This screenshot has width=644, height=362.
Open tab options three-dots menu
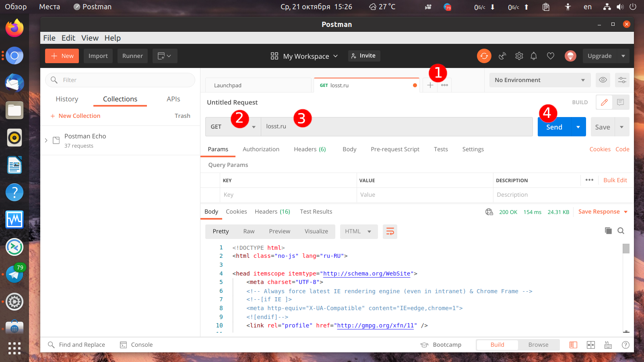[444, 85]
